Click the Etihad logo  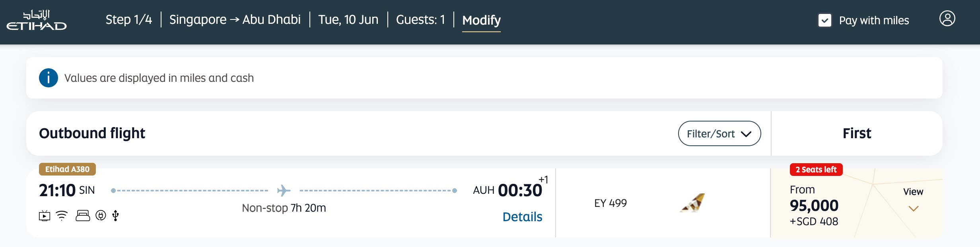click(37, 21)
